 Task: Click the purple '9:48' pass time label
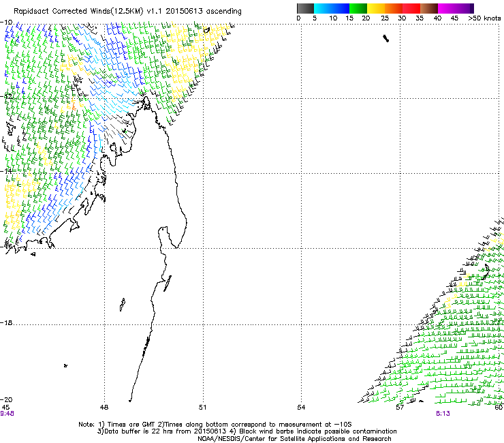click(x=7, y=414)
